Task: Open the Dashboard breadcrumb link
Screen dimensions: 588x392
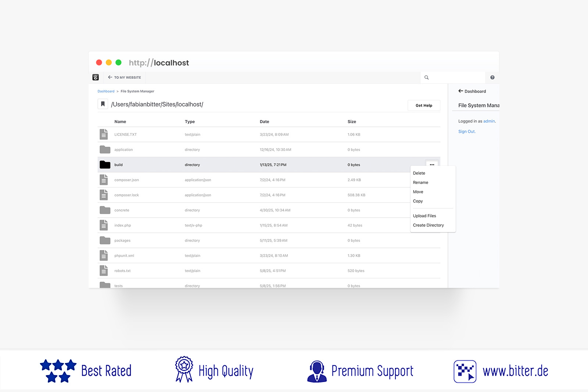Action: click(106, 91)
